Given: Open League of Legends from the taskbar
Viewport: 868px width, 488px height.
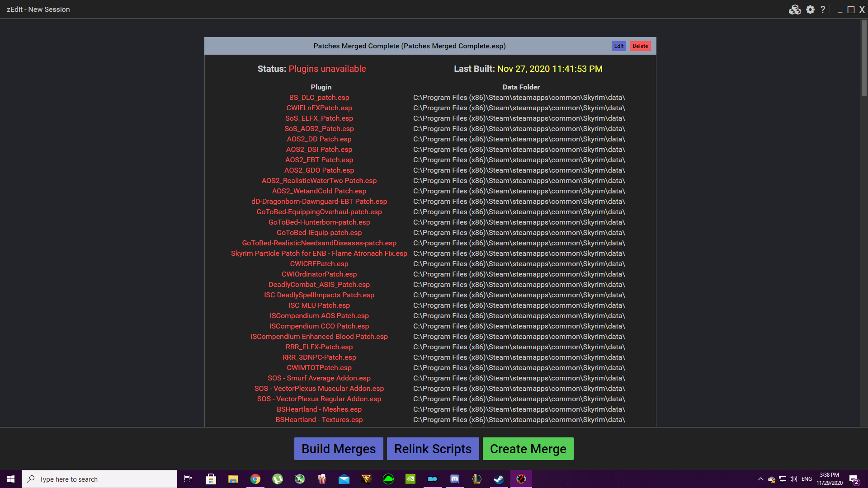Looking at the screenshot, I should (x=477, y=479).
